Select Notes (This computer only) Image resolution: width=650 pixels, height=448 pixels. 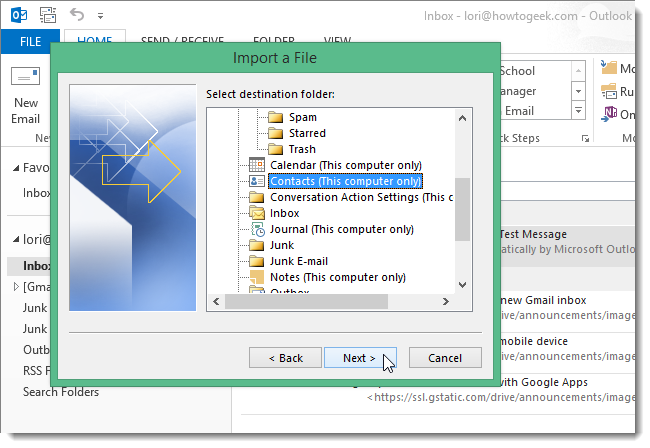click(338, 277)
